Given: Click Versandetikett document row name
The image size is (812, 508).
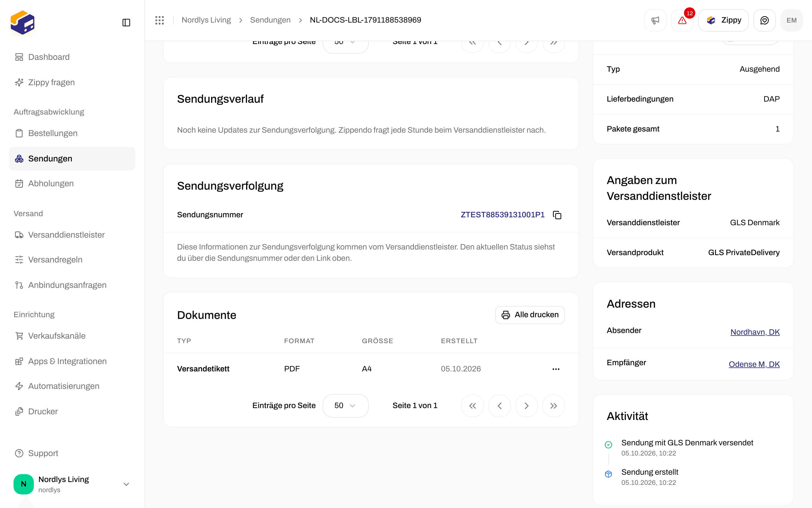Looking at the screenshot, I should [203, 369].
